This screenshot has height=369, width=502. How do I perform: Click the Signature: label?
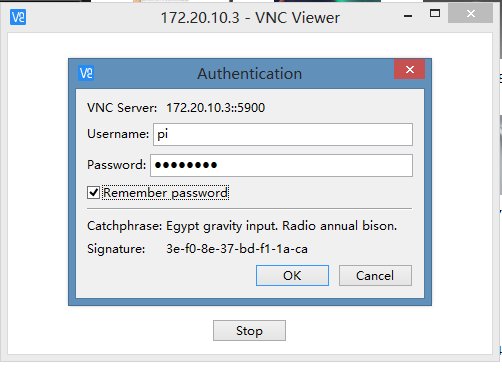[x=116, y=249]
